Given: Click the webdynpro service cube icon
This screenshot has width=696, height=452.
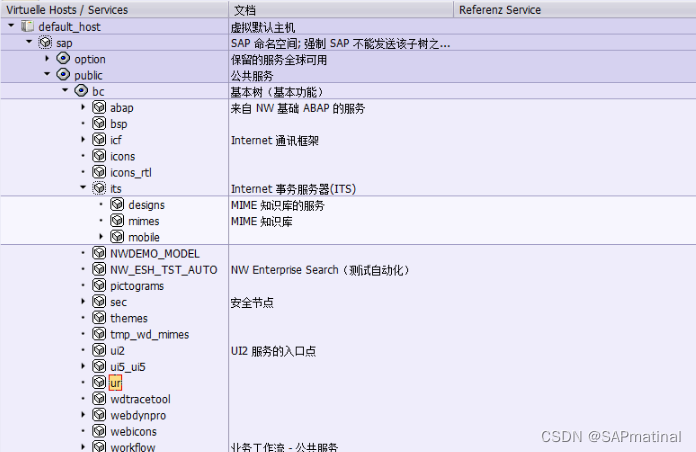Looking at the screenshot, I should click(x=99, y=415).
